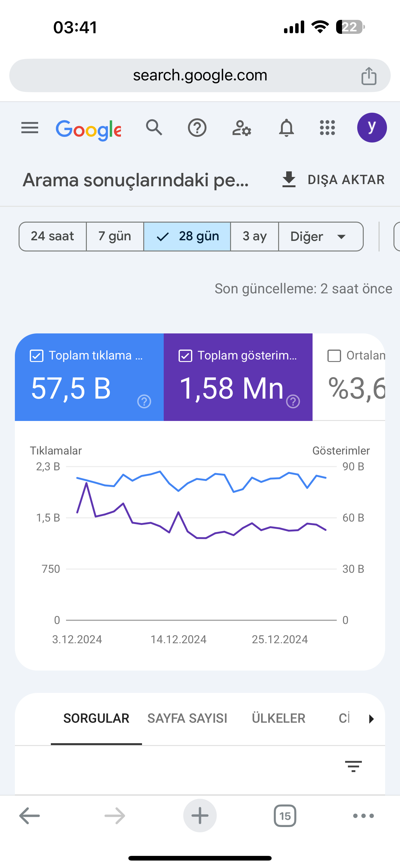The image size is (400, 868).
Task: Click the DIŞA AKTAR export button
Action: click(x=333, y=180)
